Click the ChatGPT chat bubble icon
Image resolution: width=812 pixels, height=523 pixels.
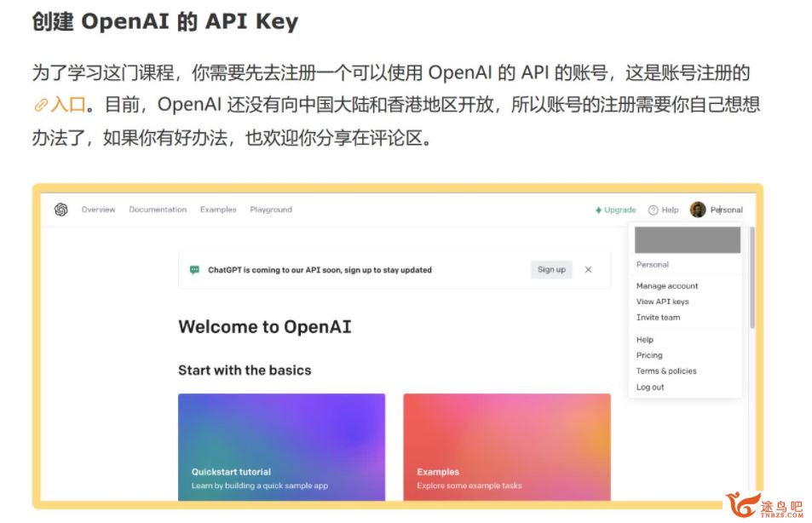[195, 270]
